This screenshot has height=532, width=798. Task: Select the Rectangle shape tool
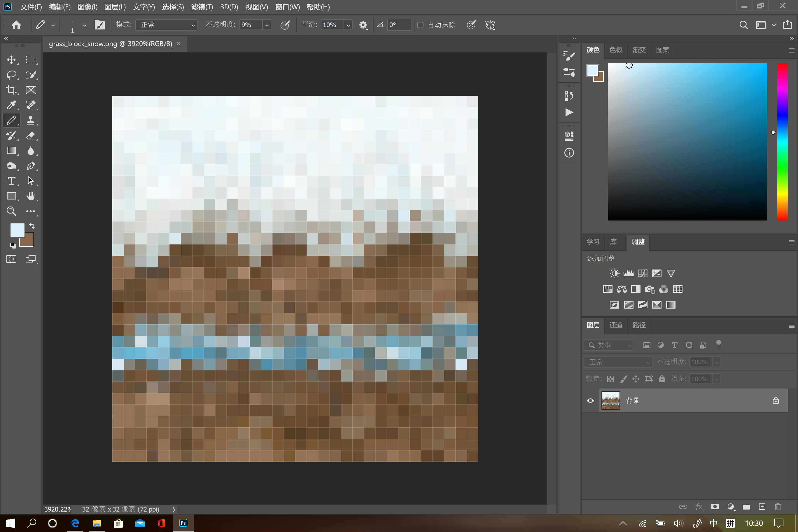point(11,196)
